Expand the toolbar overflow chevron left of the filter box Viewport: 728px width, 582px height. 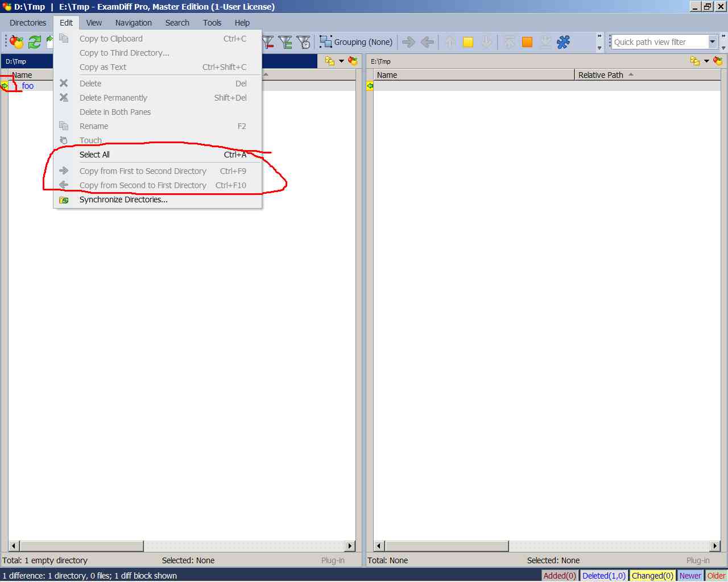point(599,42)
